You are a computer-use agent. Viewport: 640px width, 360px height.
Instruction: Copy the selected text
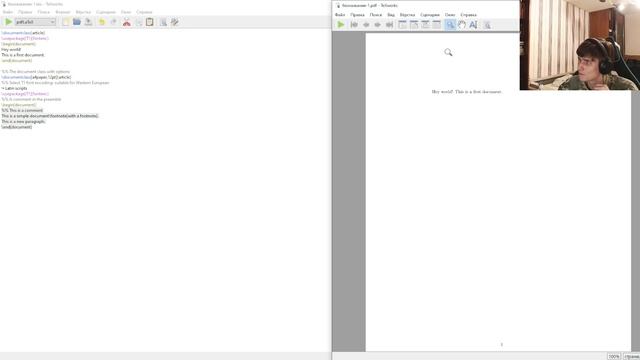point(138,22)
